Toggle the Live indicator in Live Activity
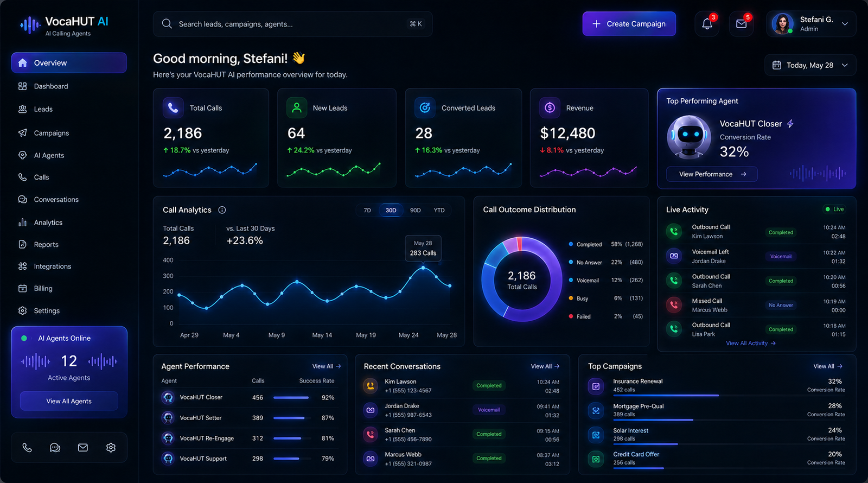 [834, 209]
